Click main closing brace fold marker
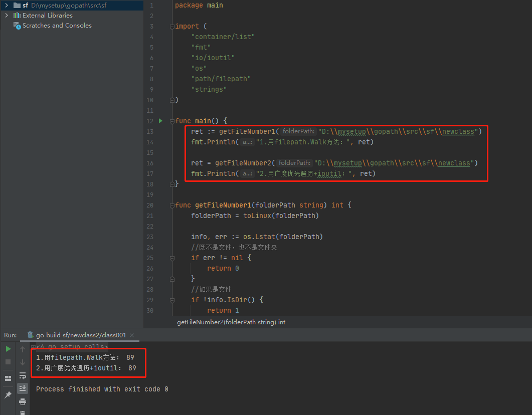 click(x=172, y=184)
